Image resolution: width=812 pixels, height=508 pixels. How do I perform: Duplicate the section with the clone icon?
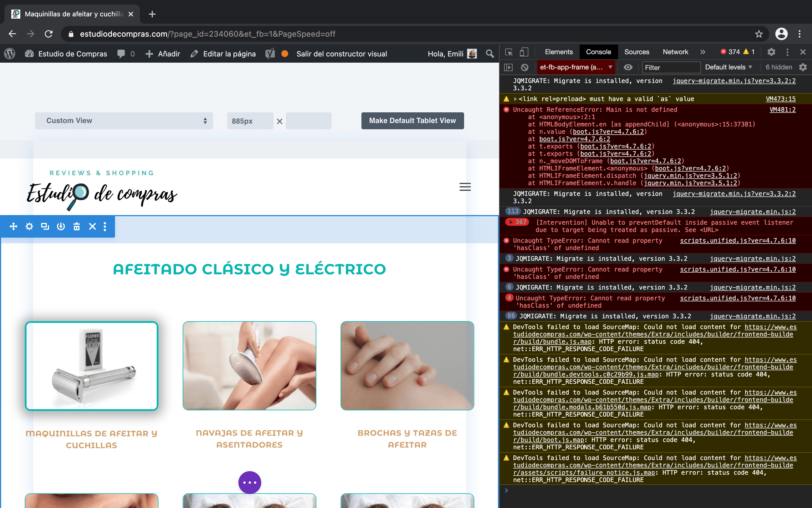click(45, 226)
